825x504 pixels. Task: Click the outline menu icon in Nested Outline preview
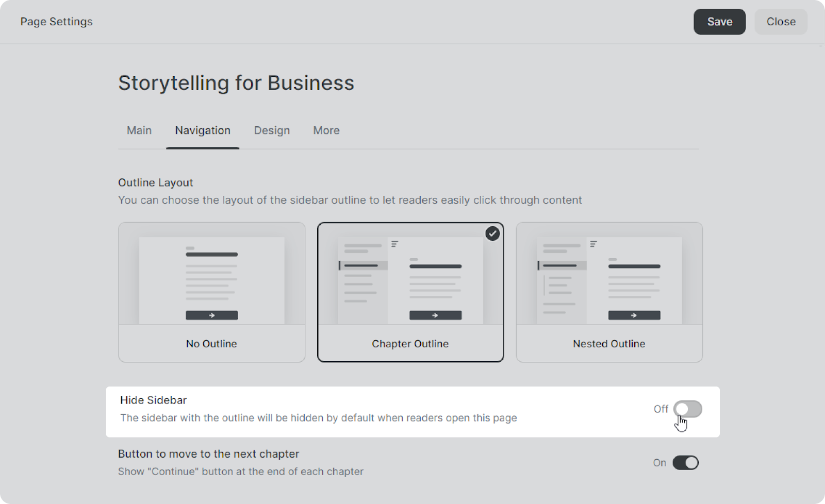(593, 244)
